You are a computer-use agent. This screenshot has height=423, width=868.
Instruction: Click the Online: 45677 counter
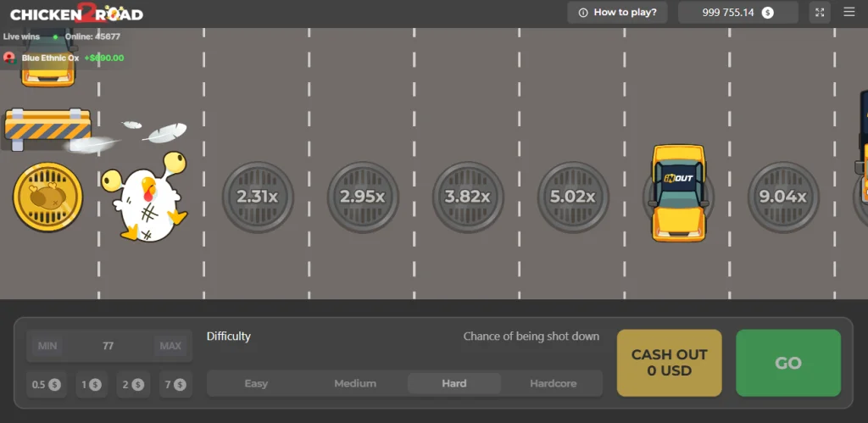pos(92,36)
